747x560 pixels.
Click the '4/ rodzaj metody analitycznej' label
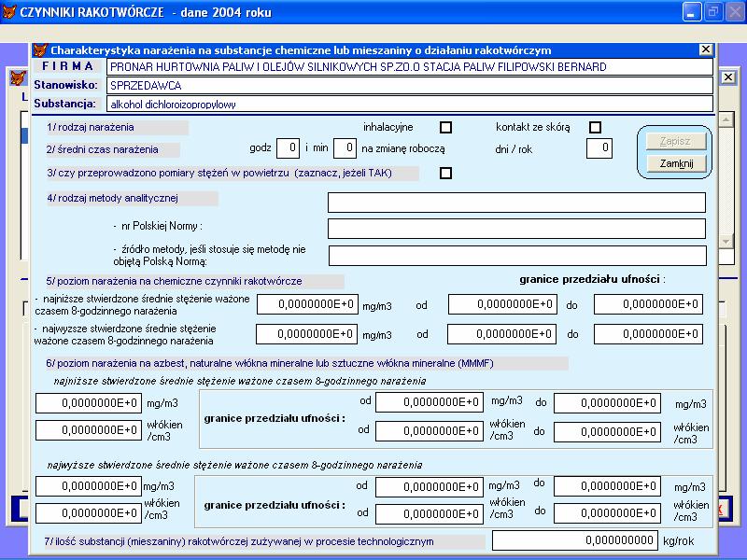pos(112,198)
